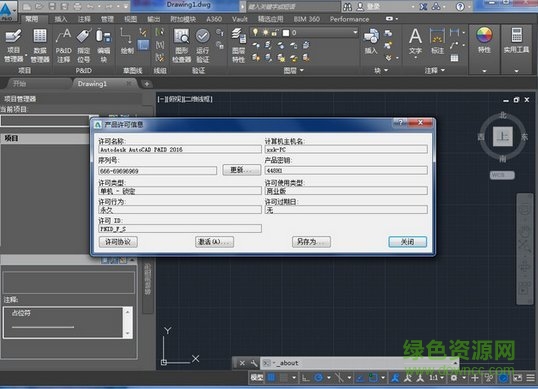Toggle the layer freeze sun icon
Image resolution: width=538 pixels, height=389 pixels.
pos(265,33)
